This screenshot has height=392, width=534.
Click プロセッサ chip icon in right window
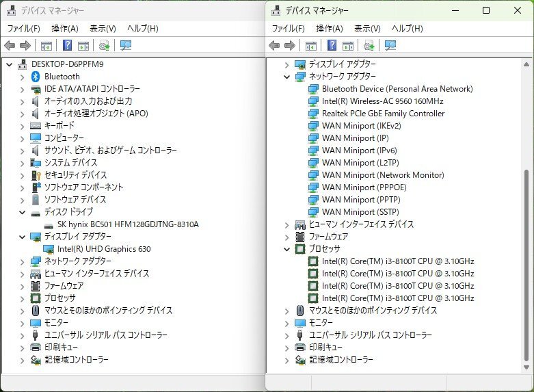[x=300, y=249]
